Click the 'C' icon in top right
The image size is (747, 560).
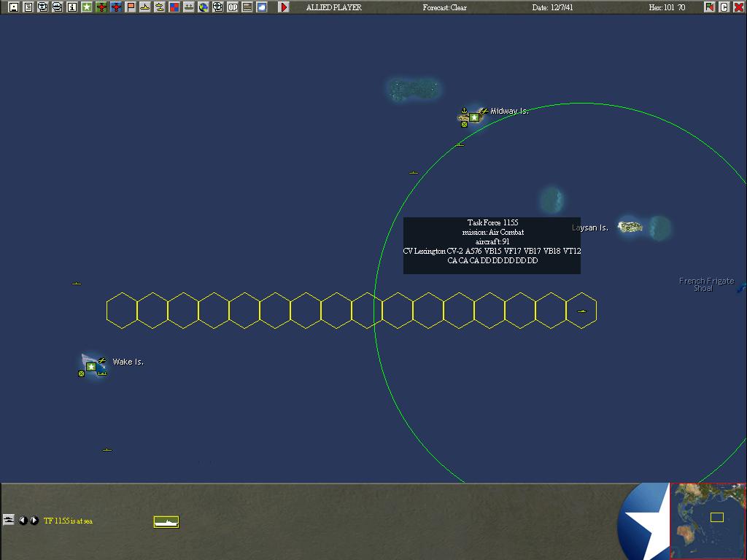(x=724, y=7)
